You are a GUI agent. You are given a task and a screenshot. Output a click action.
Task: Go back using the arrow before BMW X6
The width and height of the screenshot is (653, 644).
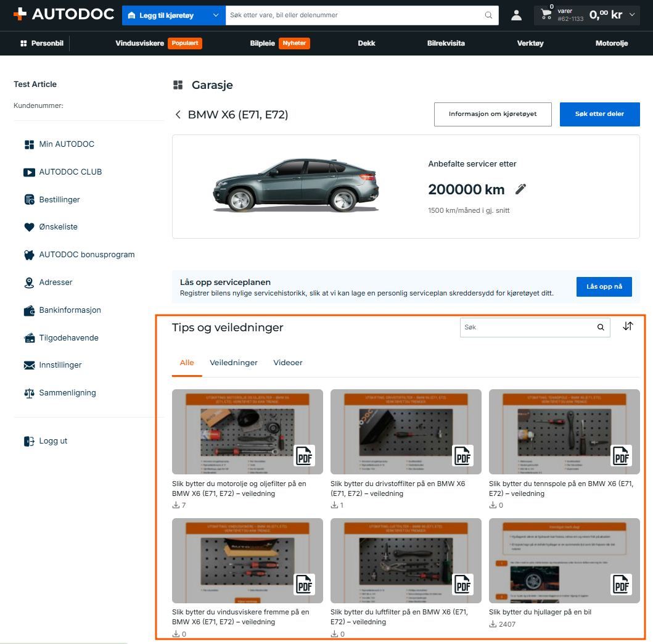click(x=178, y=115)
